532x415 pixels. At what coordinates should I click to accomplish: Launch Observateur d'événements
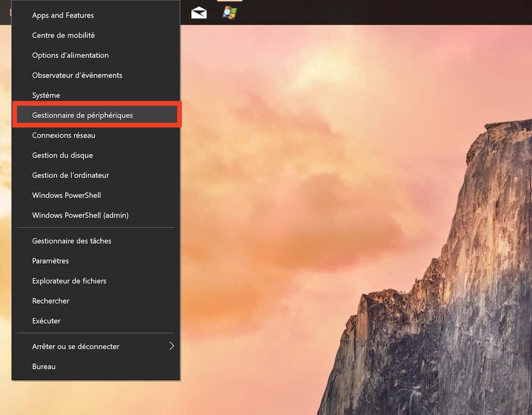coord(96,75)
